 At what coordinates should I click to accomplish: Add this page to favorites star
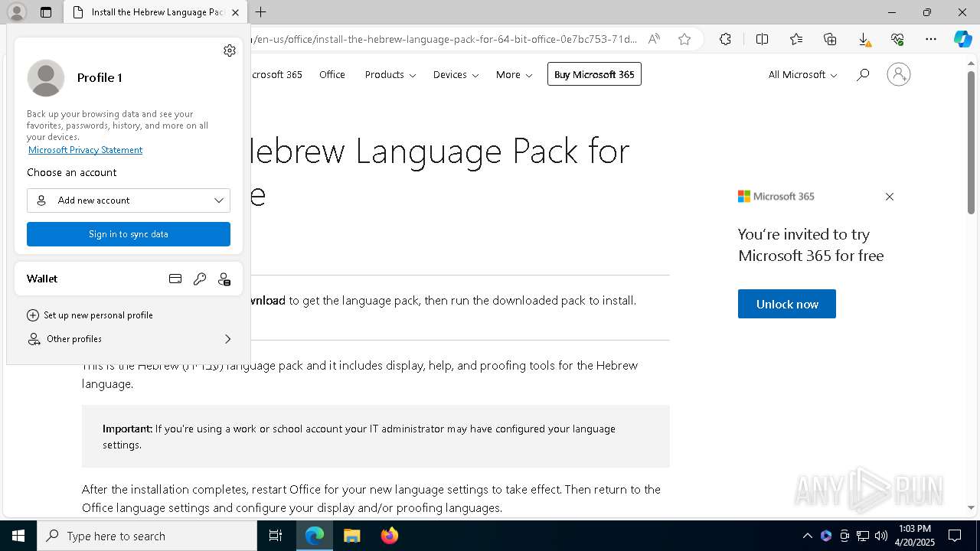click(684, 39)
